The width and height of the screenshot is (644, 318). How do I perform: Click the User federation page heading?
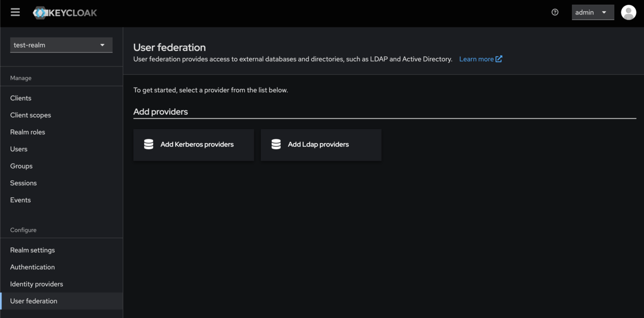[x=170, y=47]
